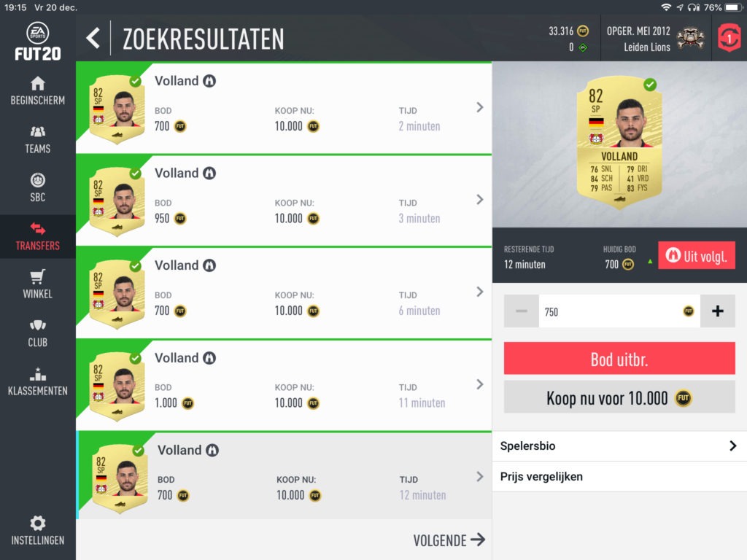Open the Club shield icon
The image size is (747, 560).
[38, 326]
